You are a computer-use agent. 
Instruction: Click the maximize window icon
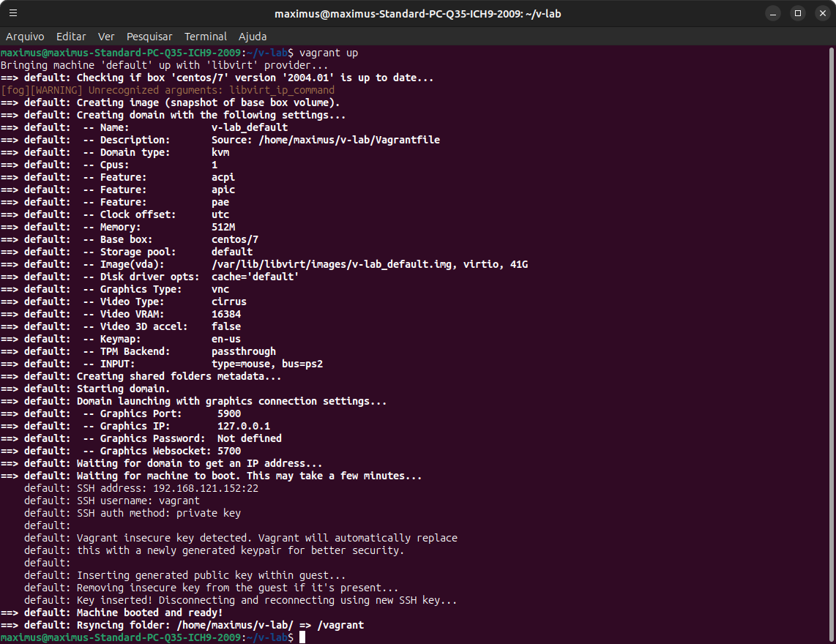pos(798,12)
